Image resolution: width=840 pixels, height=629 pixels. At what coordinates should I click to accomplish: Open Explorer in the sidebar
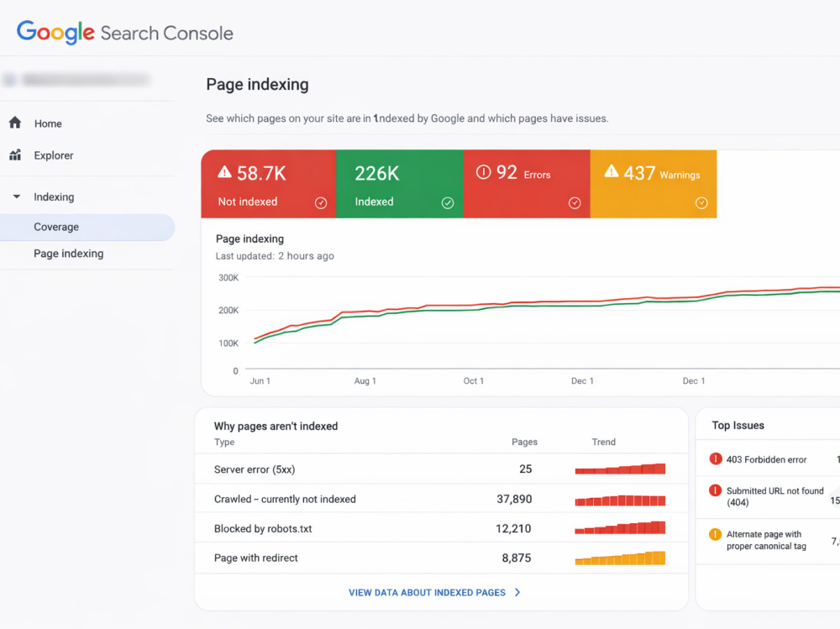coord(54,155)
